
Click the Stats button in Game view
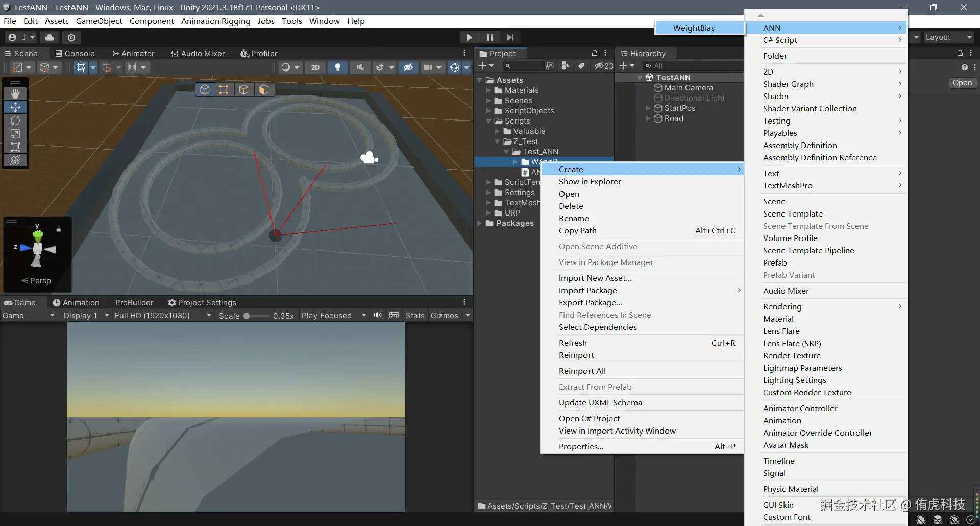[414, 315]
